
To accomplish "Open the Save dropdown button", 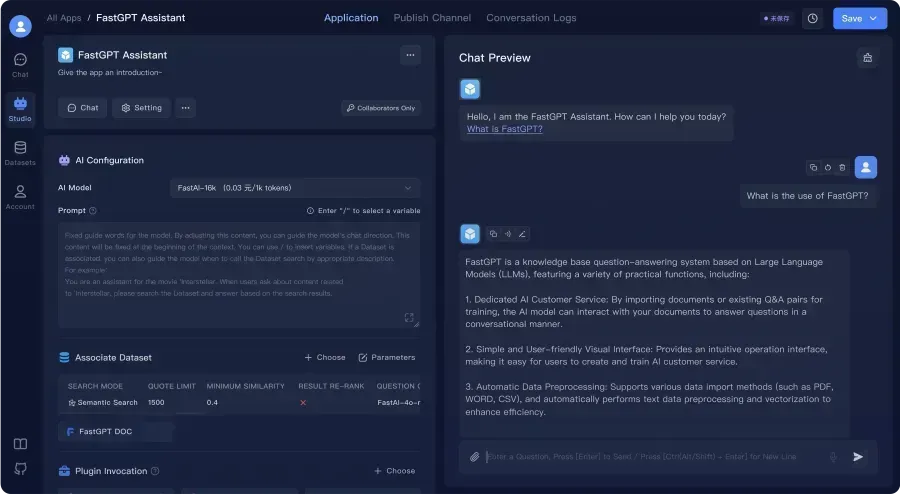I will click(x=860, y=18).
